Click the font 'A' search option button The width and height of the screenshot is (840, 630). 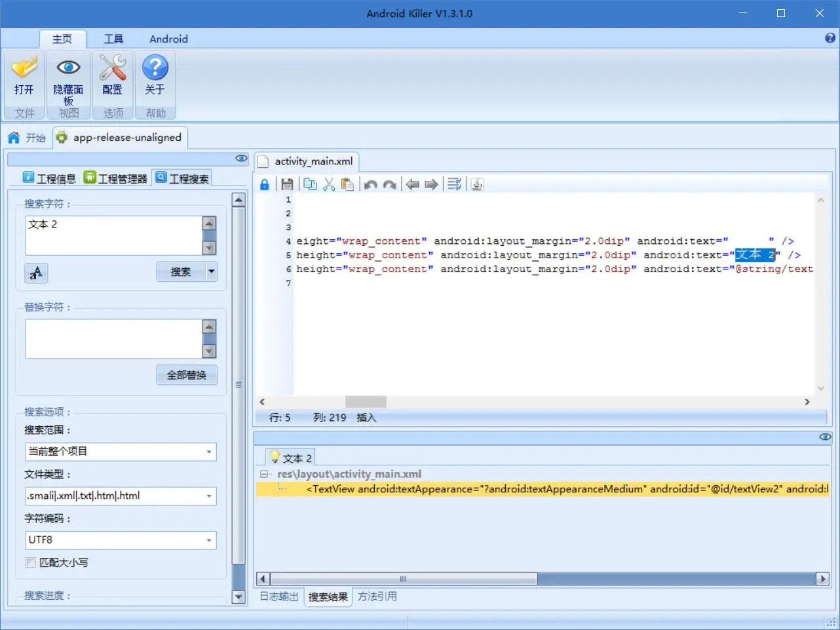coord(36,273)
